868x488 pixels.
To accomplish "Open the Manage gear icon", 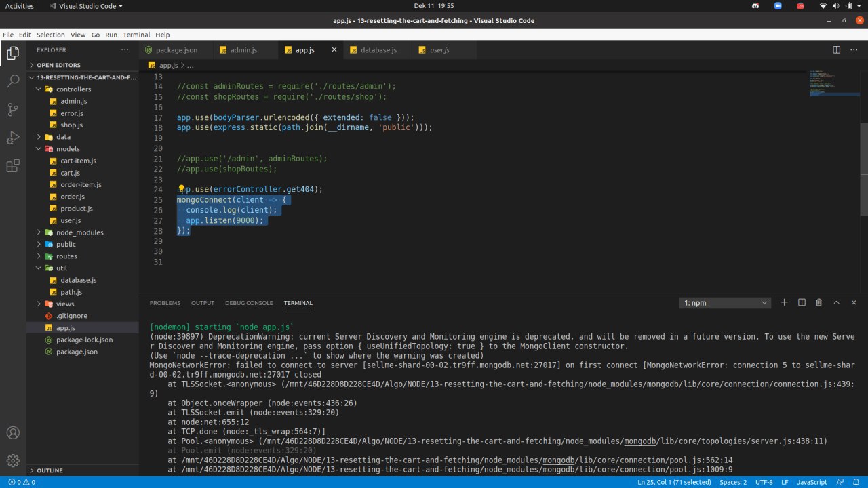I will 13,459.
